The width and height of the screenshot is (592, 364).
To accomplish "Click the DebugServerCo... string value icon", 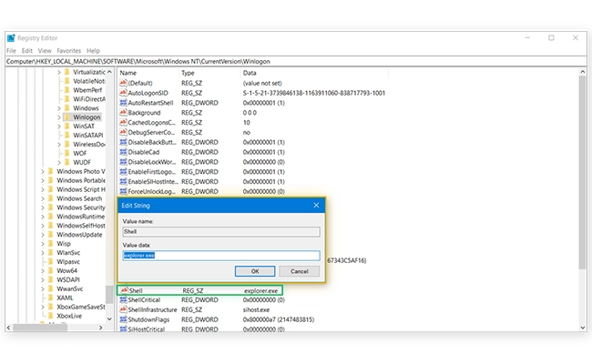I will tap(123, 132).
